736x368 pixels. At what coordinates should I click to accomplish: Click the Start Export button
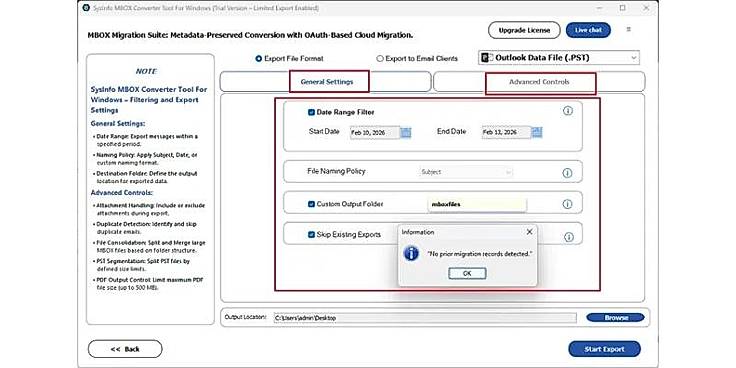(604, 349)
